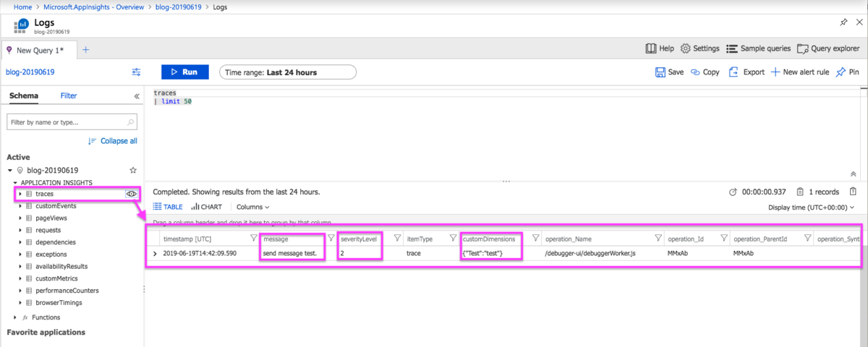Filter the severityLevel column
The width and height of the screenshot is (868, 347).
point(397,238)
